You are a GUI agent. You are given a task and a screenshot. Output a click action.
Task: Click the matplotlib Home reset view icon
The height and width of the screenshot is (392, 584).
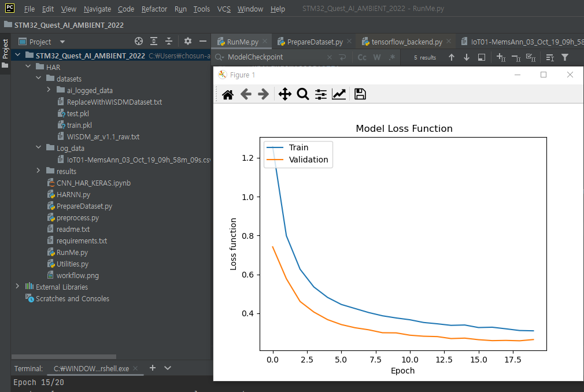227,94
